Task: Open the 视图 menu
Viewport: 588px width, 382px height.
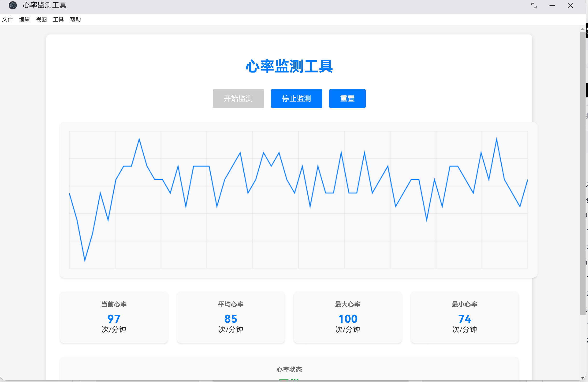Action: click(x=41, y=20)
